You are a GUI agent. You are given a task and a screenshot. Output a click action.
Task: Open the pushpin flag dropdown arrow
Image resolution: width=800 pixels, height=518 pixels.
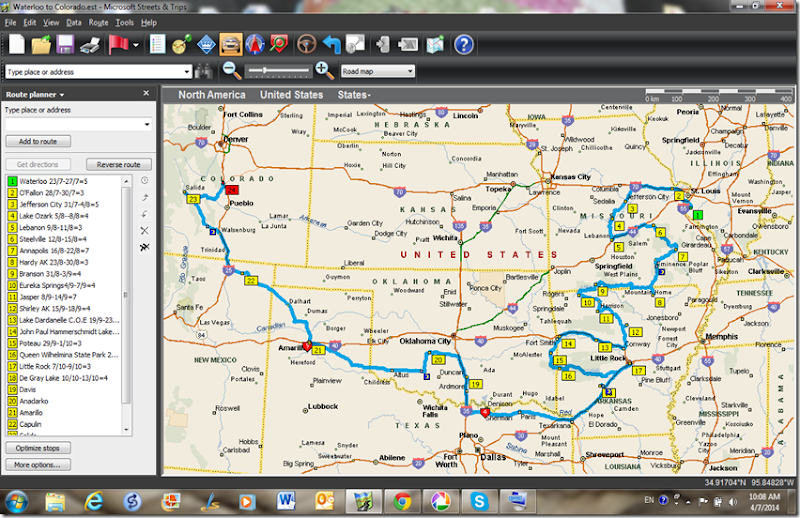tap(136, 45)
